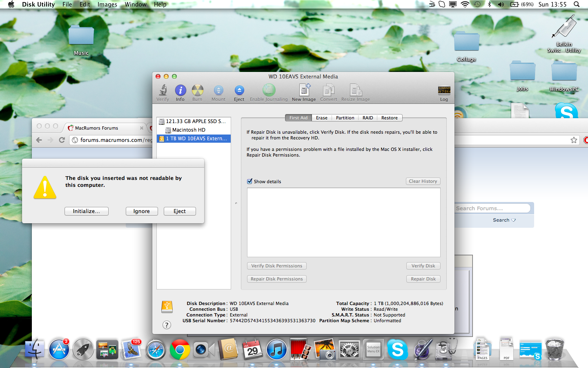Click the Wi-Fi status icon in menu bar
The height and width of the screenshot is (368, 588).
465,4
